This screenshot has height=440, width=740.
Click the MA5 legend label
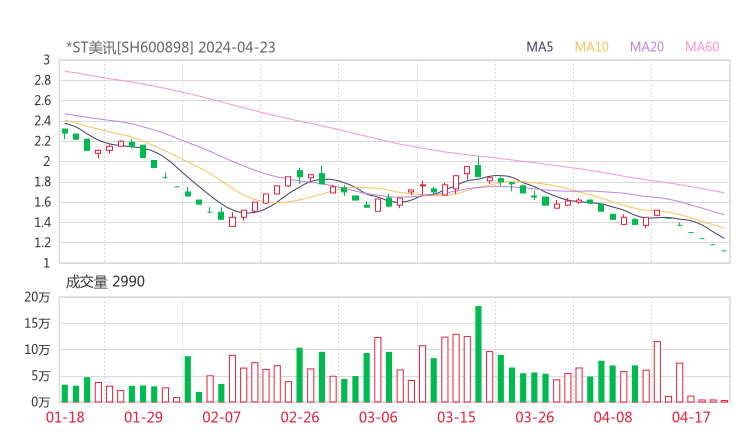point(539,47)
